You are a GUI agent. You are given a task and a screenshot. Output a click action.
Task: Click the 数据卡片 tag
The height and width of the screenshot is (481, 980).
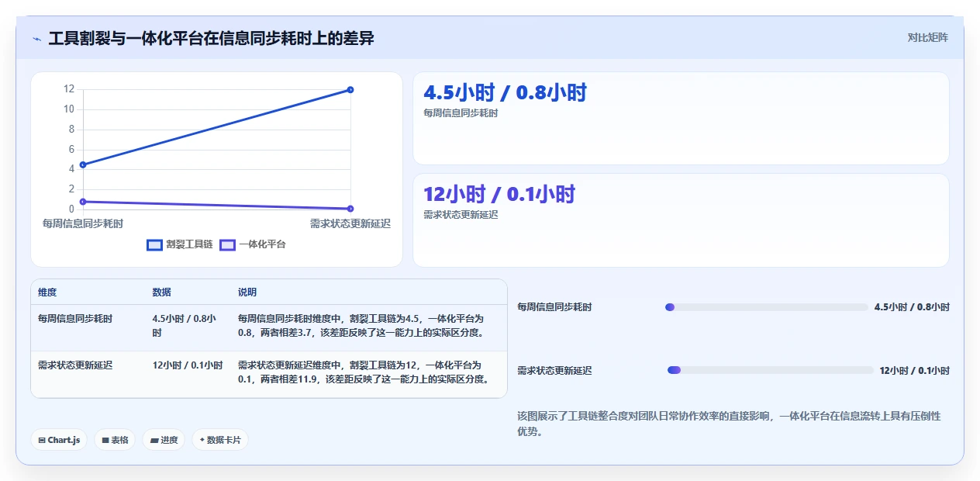coord(220,440)
